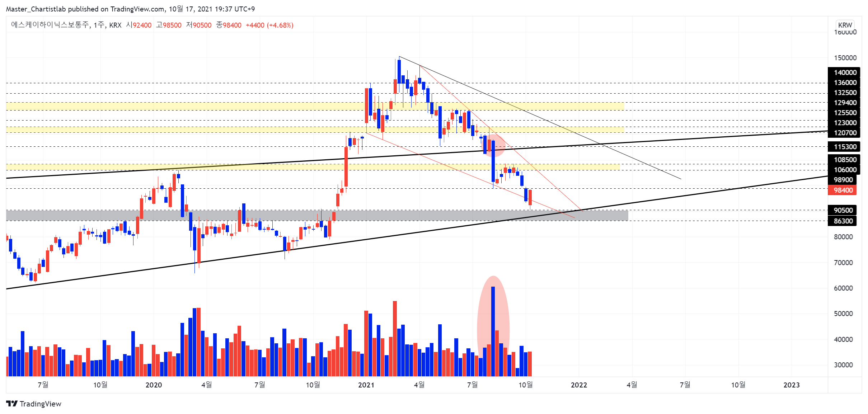Screen dimensions: 868x414
Task: Click the gray support zone band
Action: [317, 215]
